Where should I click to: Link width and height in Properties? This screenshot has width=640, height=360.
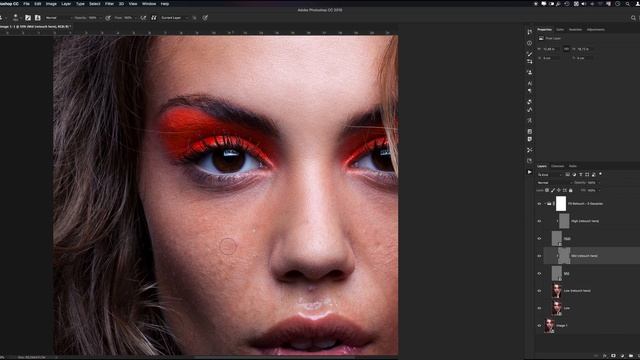(566, 49)
